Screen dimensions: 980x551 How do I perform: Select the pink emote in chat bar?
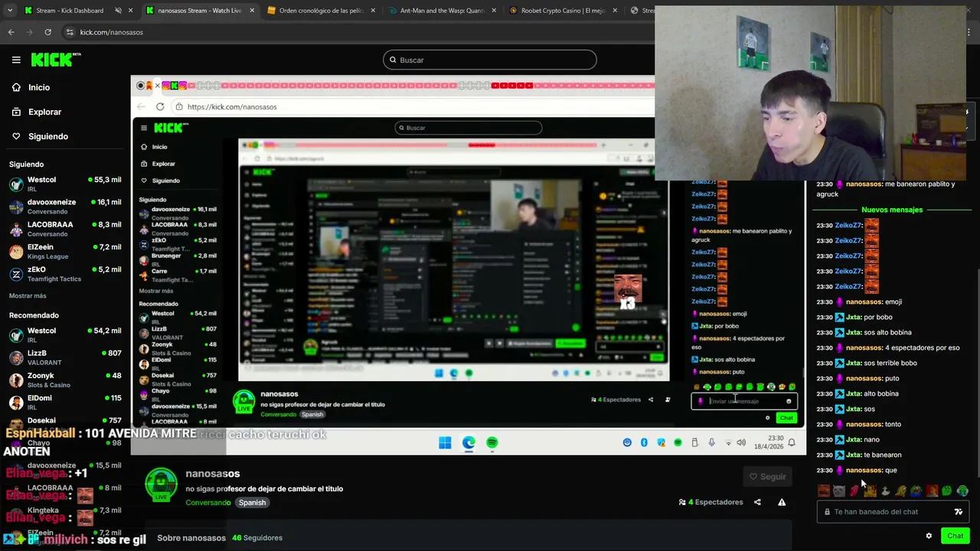pos(854,491)
